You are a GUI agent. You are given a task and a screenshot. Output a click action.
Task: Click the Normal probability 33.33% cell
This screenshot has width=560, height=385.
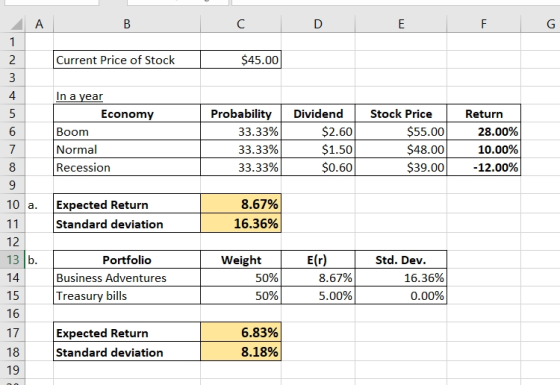click(241, 149)
